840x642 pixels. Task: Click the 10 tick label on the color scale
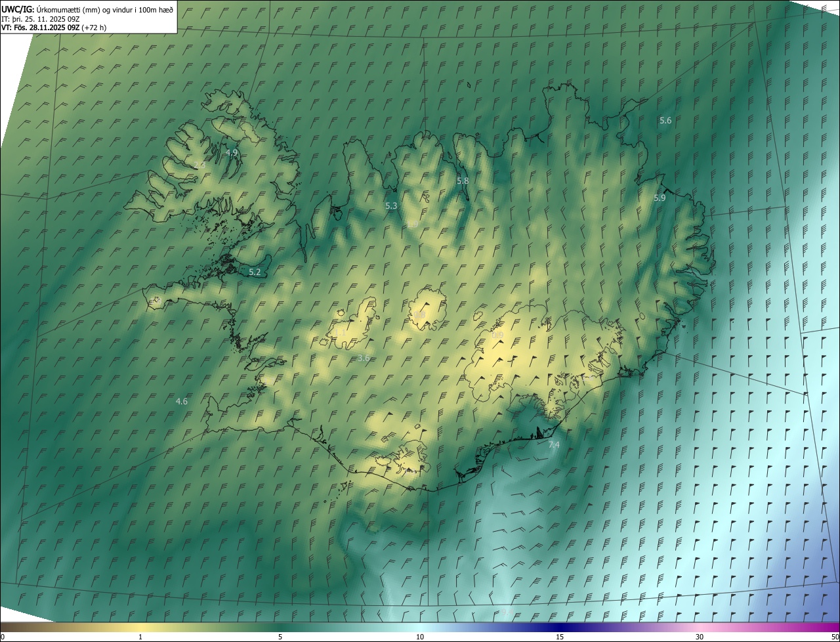[x=420, y=637]
